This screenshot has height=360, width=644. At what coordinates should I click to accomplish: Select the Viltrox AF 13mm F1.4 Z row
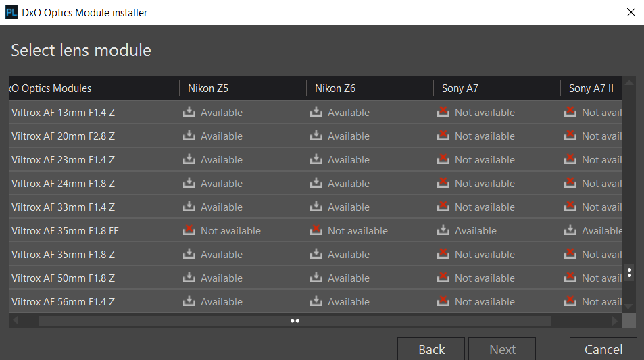click(315, 112)
